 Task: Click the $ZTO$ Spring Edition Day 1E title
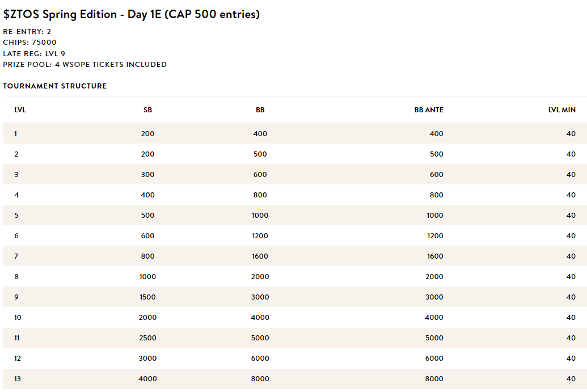[x=132, y=14]
